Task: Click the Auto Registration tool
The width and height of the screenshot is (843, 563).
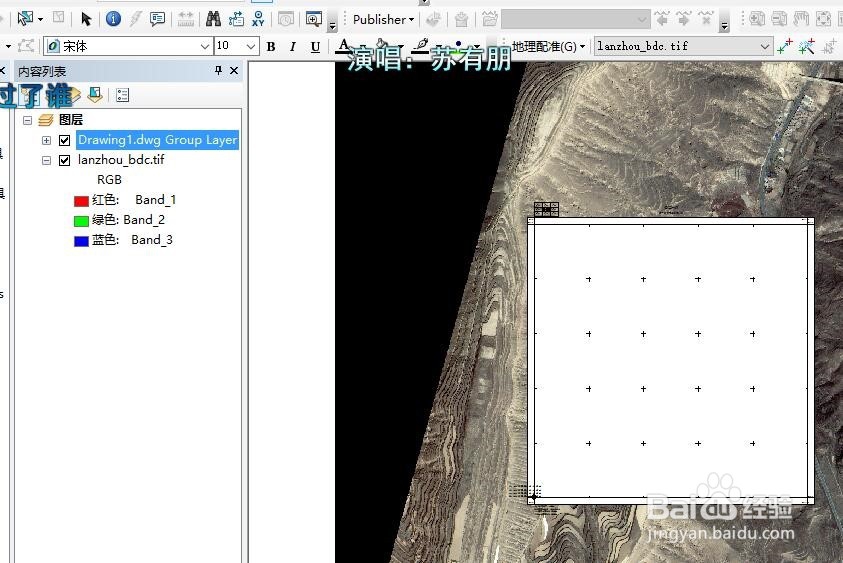Action: (x=806, y=46)
